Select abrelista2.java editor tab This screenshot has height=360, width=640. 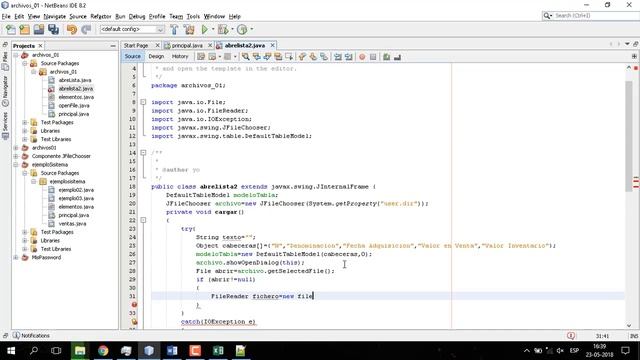pos(244,45)
